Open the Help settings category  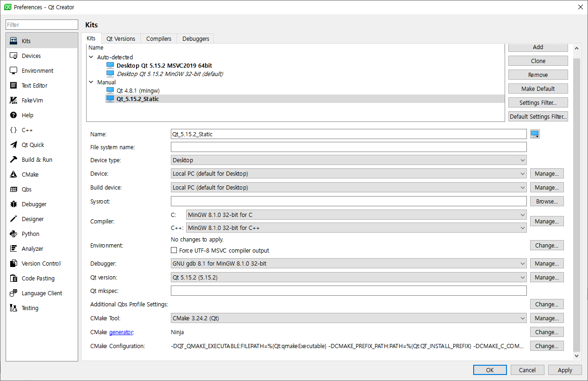42,115
